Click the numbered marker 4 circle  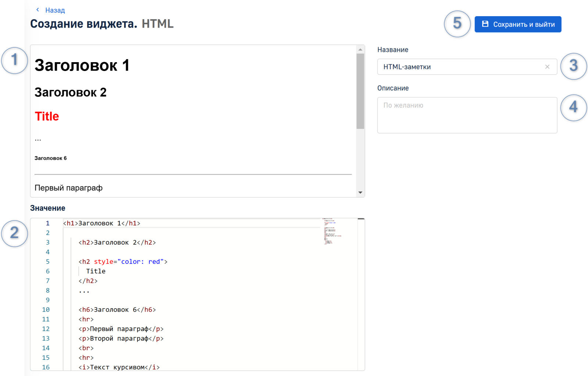pyautogui.click(x=573, y=107)
